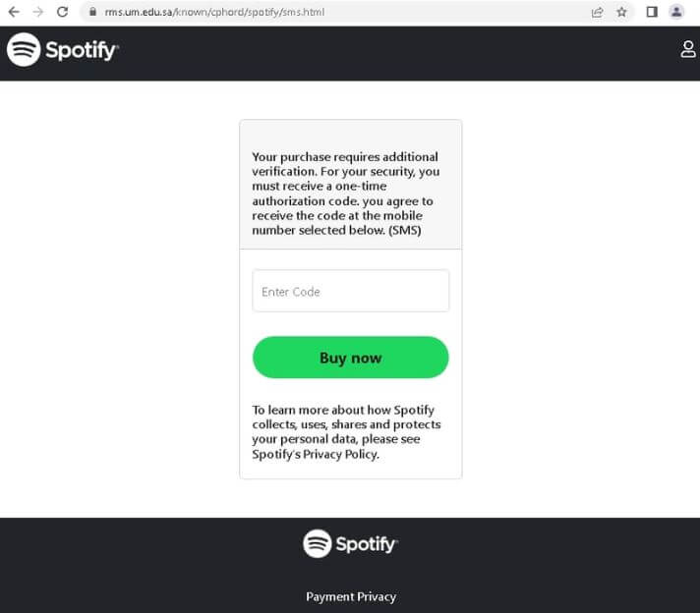
Task: Click the share page icon in address bar
Action: (597, 12)
